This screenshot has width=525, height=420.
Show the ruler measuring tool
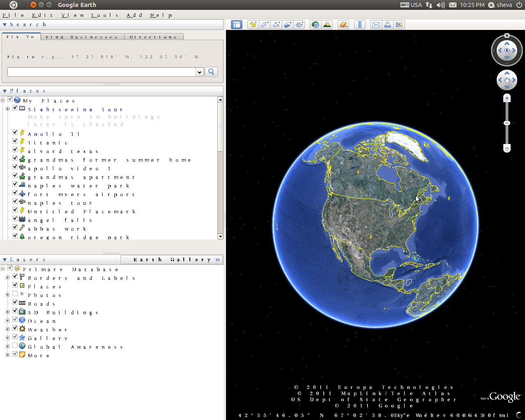tap(360, 25)
